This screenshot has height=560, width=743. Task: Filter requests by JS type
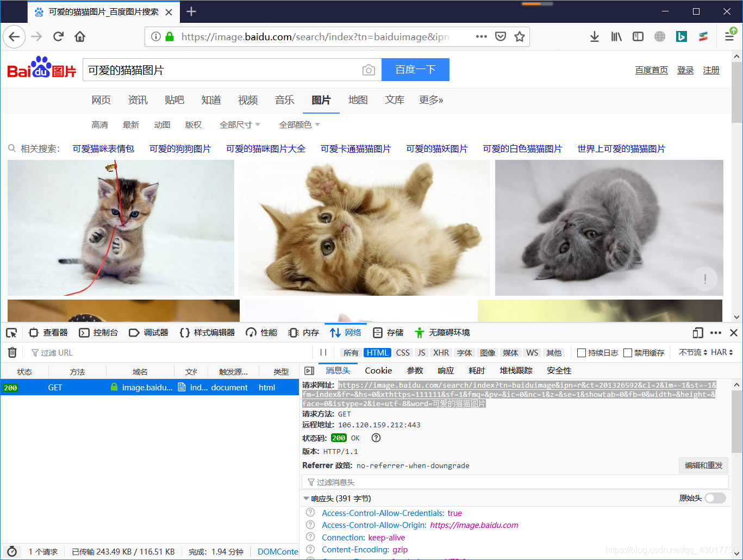click(422, 353)
